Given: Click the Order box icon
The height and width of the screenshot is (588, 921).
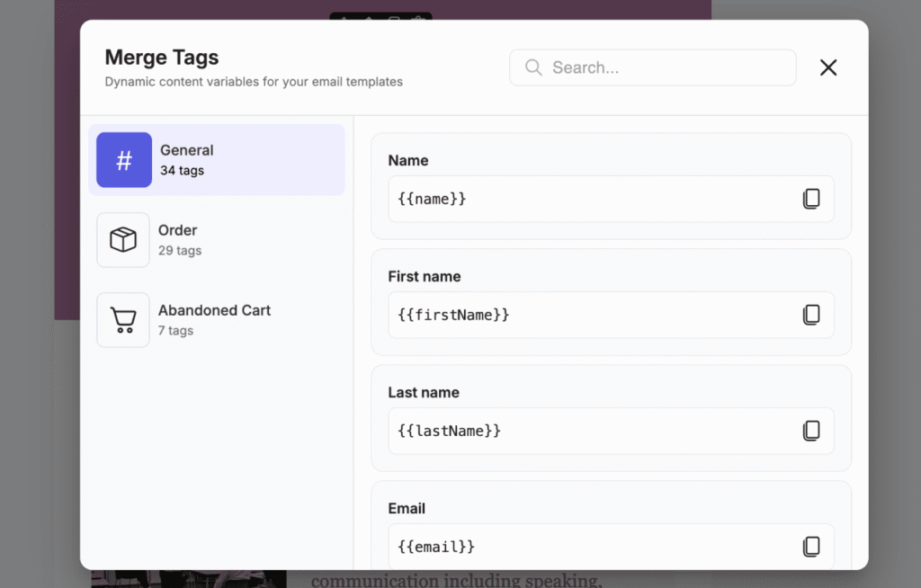Looking at the screenshot, I should tap(123, 240).
